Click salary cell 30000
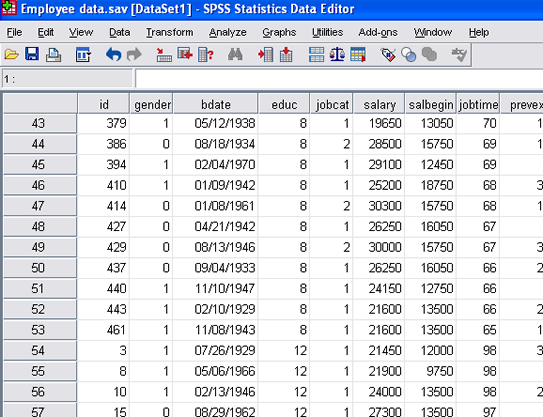Image resolution: width=543 pixels, height=417 pixels. tap(379, 247)
